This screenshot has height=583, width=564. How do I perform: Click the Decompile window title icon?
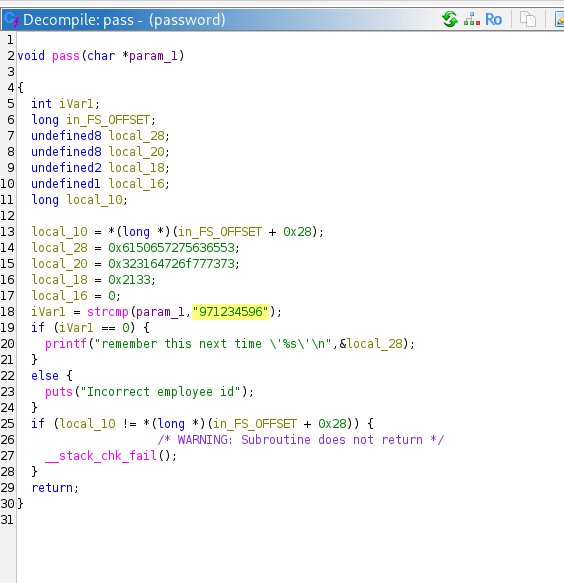pyautogui.click(x=12, y=19)
